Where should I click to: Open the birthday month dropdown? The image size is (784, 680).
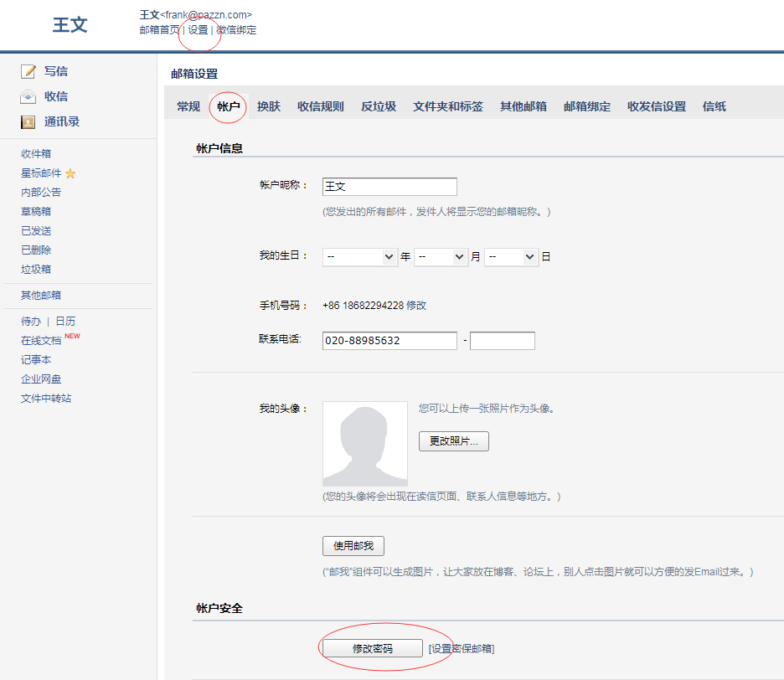click(x=441, y=257)
